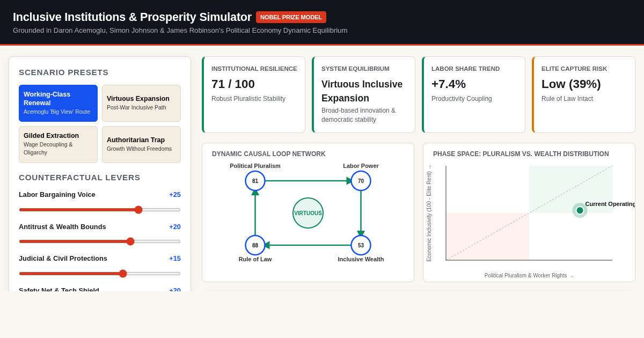Adjust the Antitrust & Wealth Bounds slider
Image resolution: width=644 pixels, height=338 pixels.
click(x=100, y=241)
